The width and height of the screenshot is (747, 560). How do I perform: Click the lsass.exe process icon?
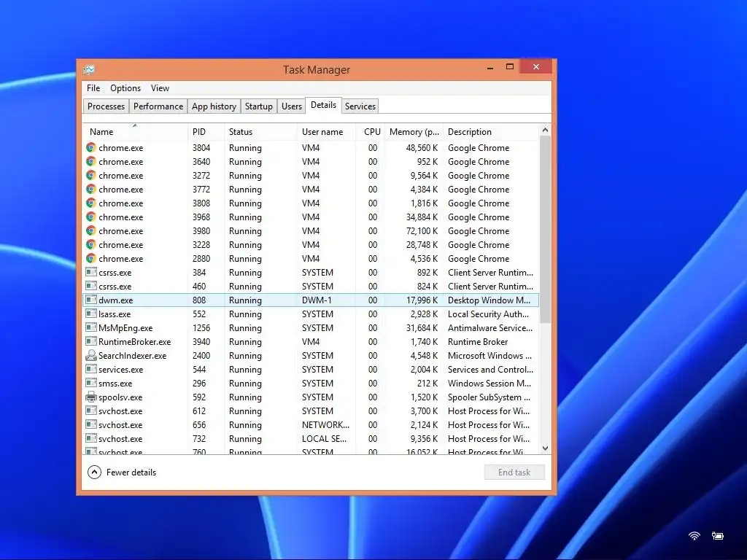91,314
